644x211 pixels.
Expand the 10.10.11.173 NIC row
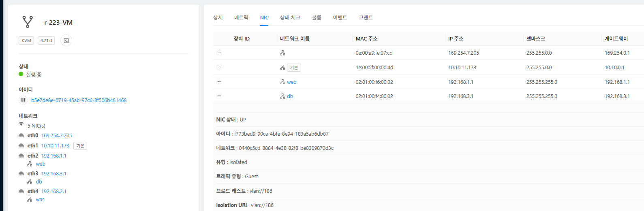click(219, 67)
